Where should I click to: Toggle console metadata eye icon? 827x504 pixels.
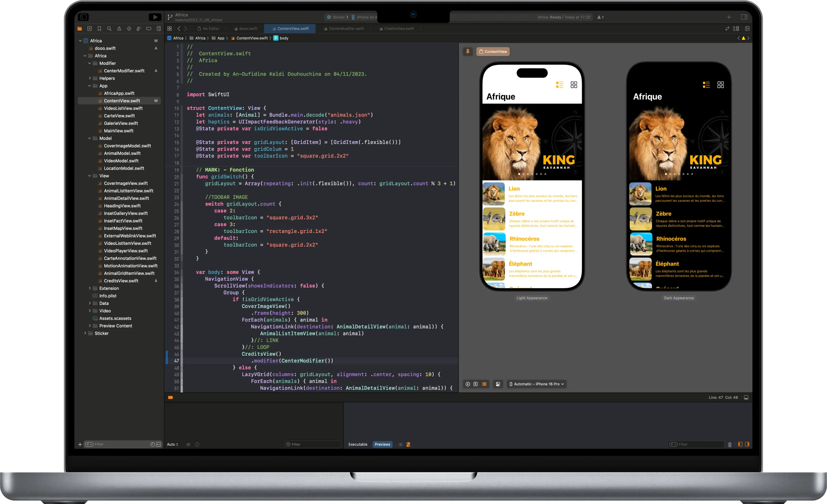pos(400,444)
